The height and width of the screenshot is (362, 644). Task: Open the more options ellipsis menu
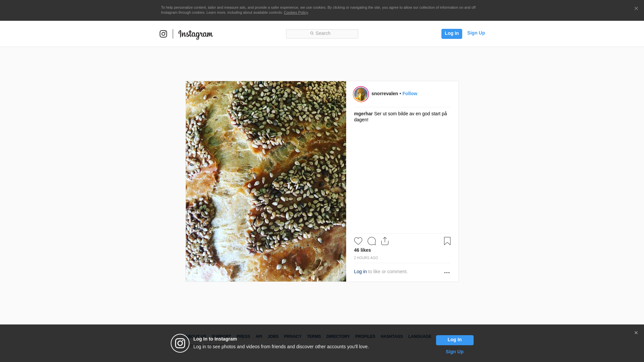[x=447, y=273]
